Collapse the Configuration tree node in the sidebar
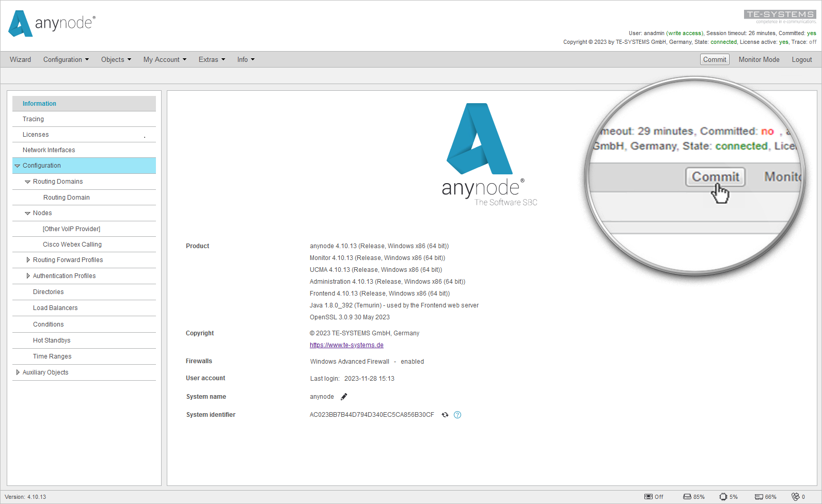 (x=18, y=166)
